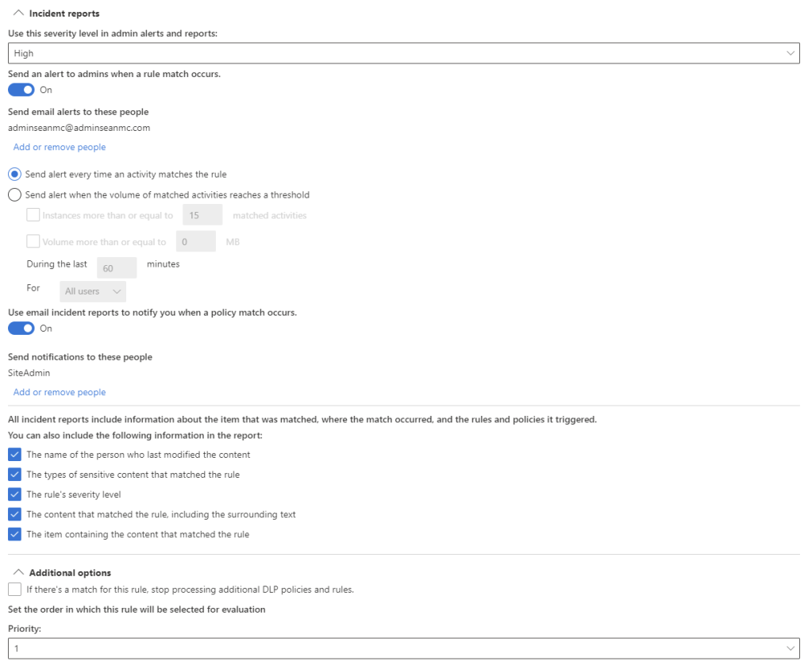Select send alert when volume reaches threshold
This screenshot has width=812, height=669.
point(15,194)
